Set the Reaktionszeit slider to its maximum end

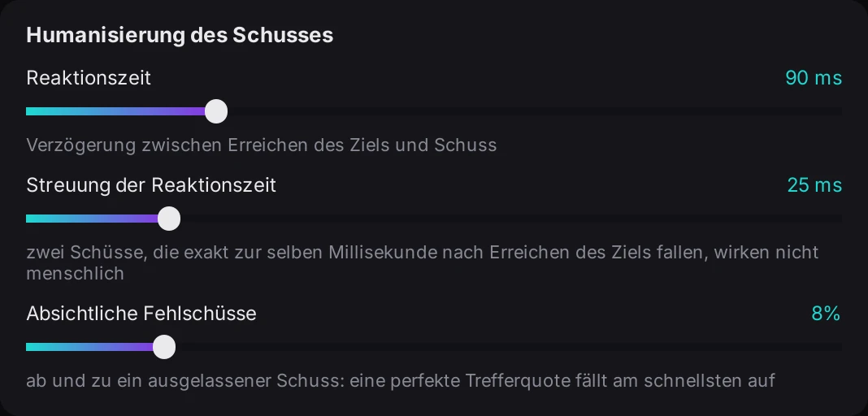coord(841,112)
